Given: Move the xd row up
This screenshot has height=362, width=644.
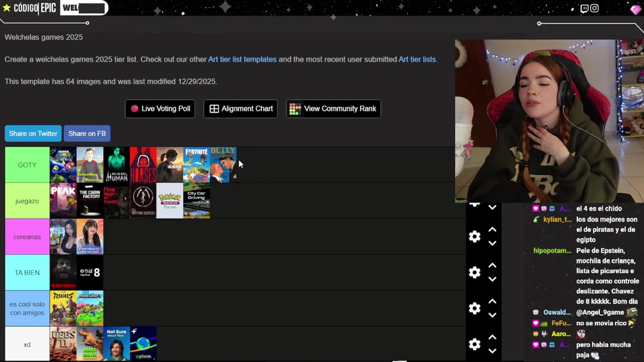Looking at the screenshot, I should [x=492, y=337].
